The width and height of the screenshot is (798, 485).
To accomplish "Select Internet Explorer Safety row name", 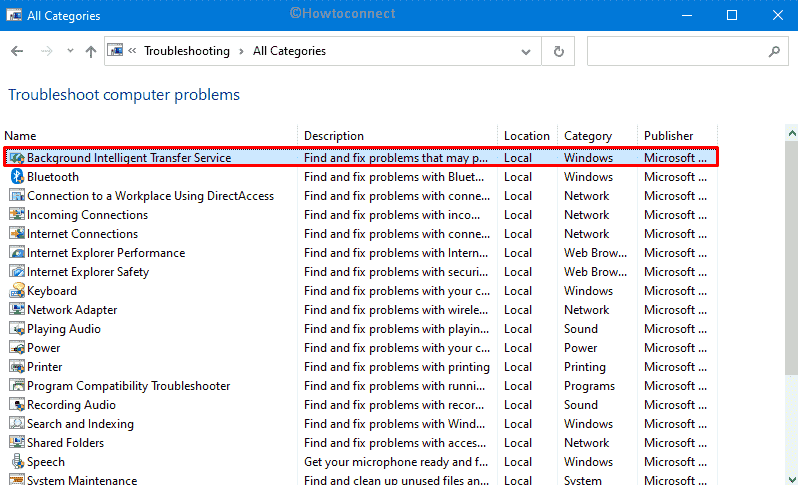I will 88,272.
